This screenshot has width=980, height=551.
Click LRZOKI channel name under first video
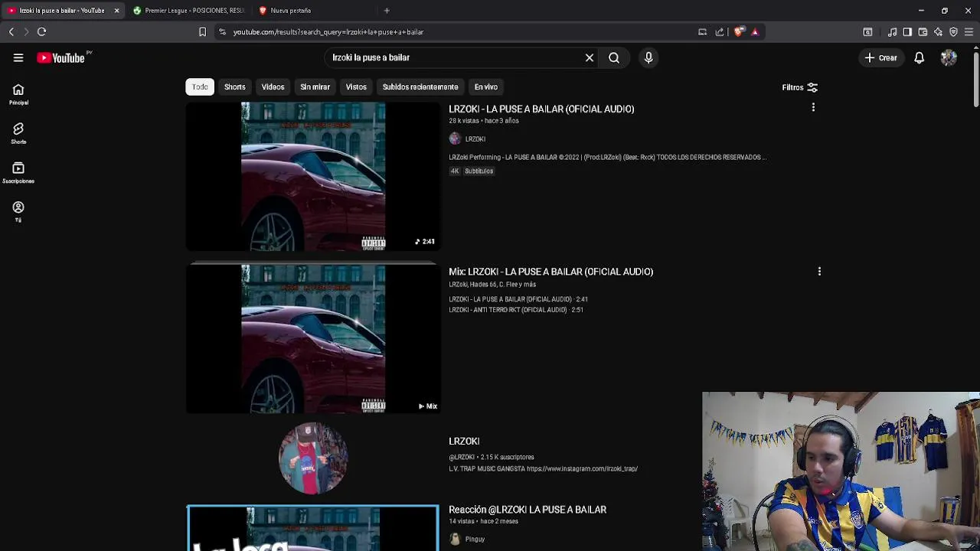[475, 139]
